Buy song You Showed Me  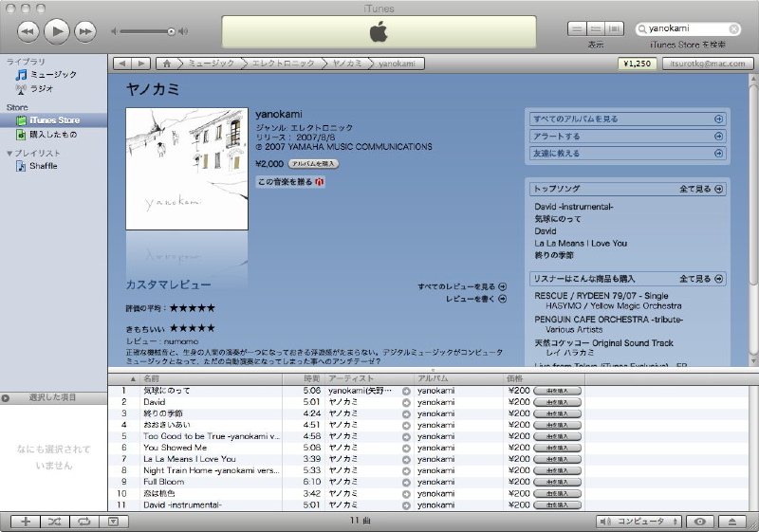tap(557, 448)
